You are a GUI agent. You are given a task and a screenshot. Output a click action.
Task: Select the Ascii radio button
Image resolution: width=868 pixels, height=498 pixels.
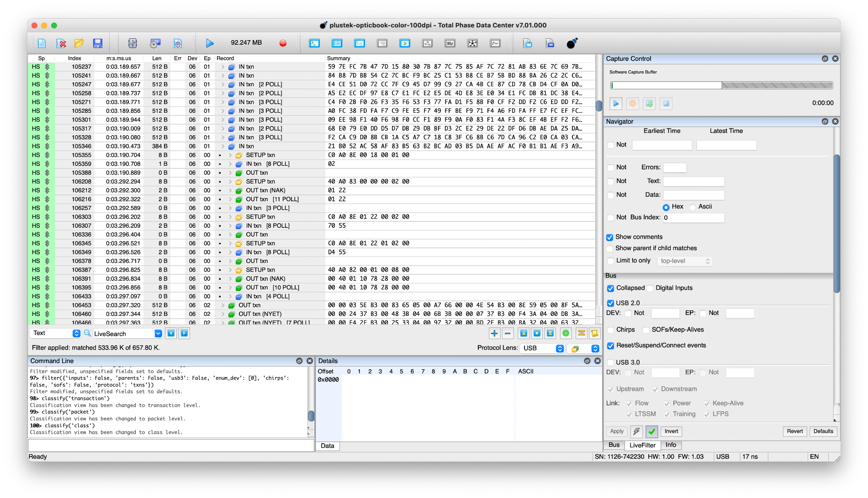point(693,207)
